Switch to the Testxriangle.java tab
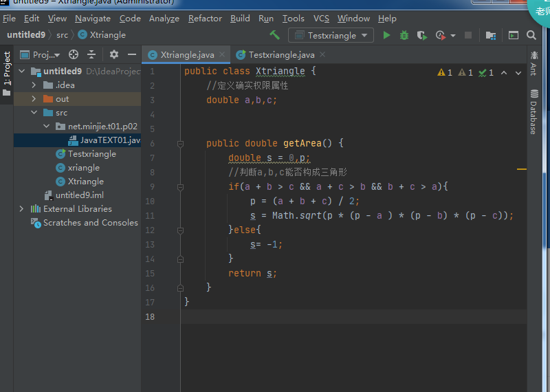This screenshot has height=392, width=550. click(281, 55)
